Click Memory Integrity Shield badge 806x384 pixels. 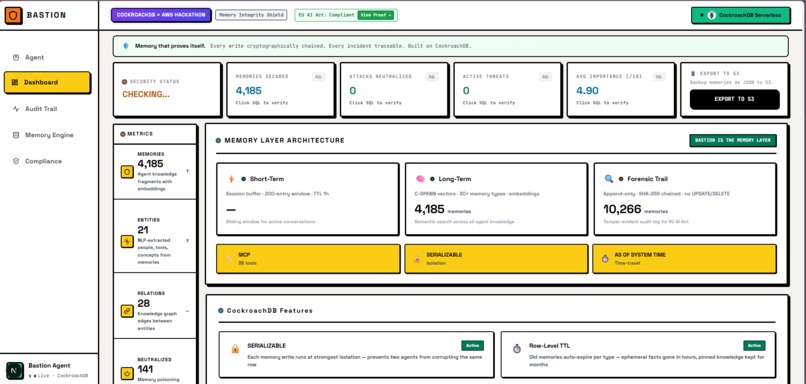coord(251,15)
